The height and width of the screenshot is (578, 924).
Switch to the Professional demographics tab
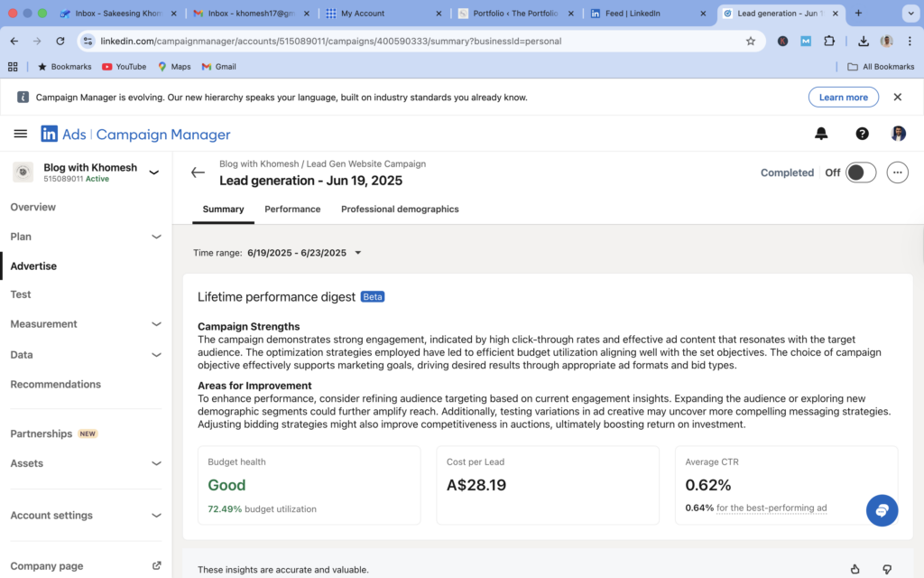point(400,209)
